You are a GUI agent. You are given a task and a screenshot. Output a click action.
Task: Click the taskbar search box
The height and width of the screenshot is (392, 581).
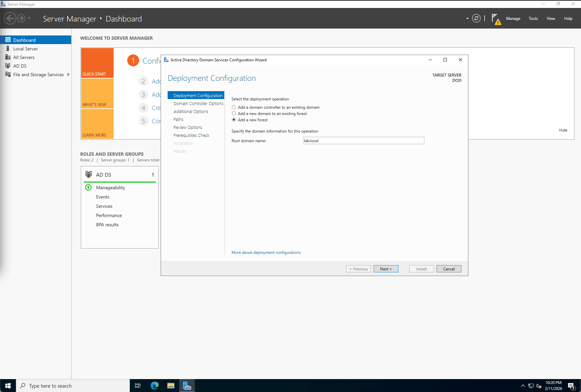coord(73,386)
